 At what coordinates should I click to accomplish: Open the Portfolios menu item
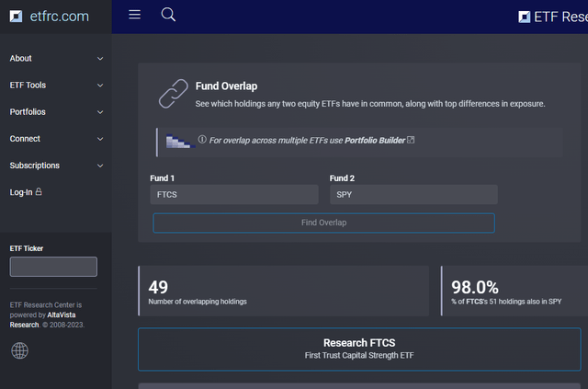28,112
